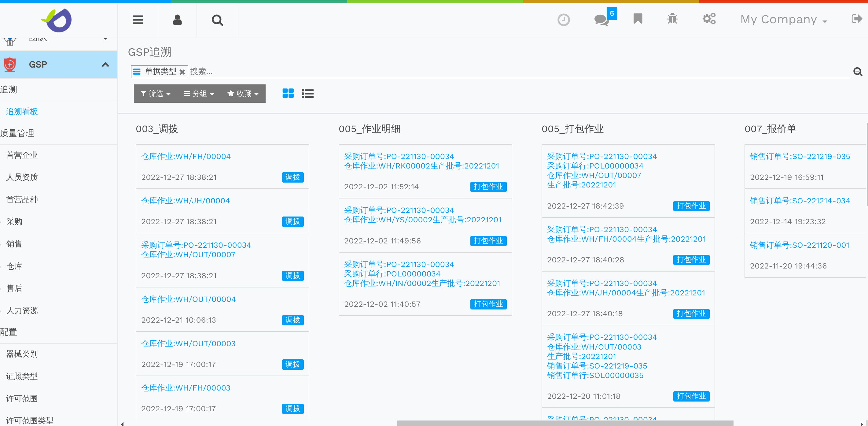
Task: Click the bug debug icon
Action: (672, 19)
